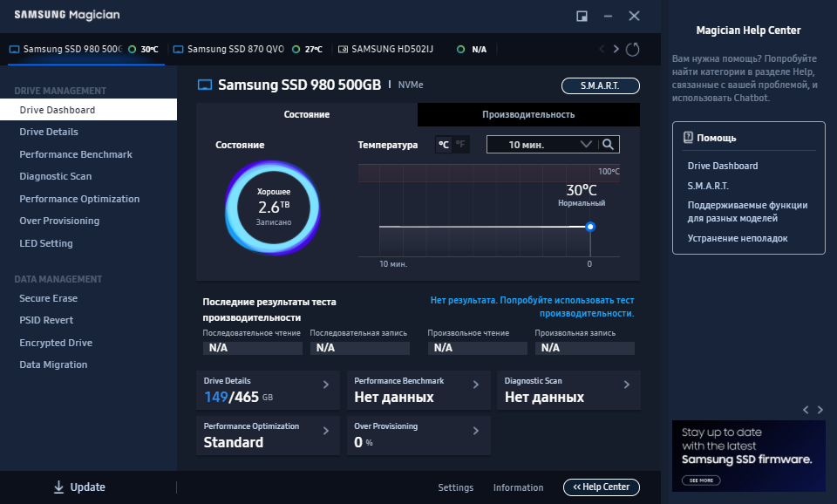837x504 pixels.
Task: Click SEE MORE on firmware banner
Action: [701, 480]
